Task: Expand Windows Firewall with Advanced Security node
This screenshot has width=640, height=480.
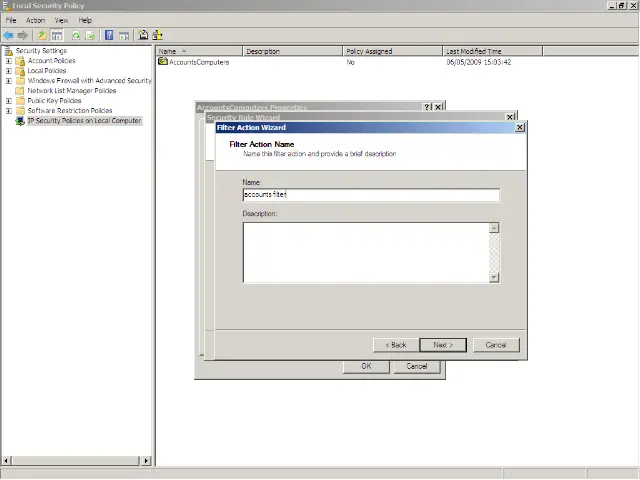Action: [x=9, y=81]
